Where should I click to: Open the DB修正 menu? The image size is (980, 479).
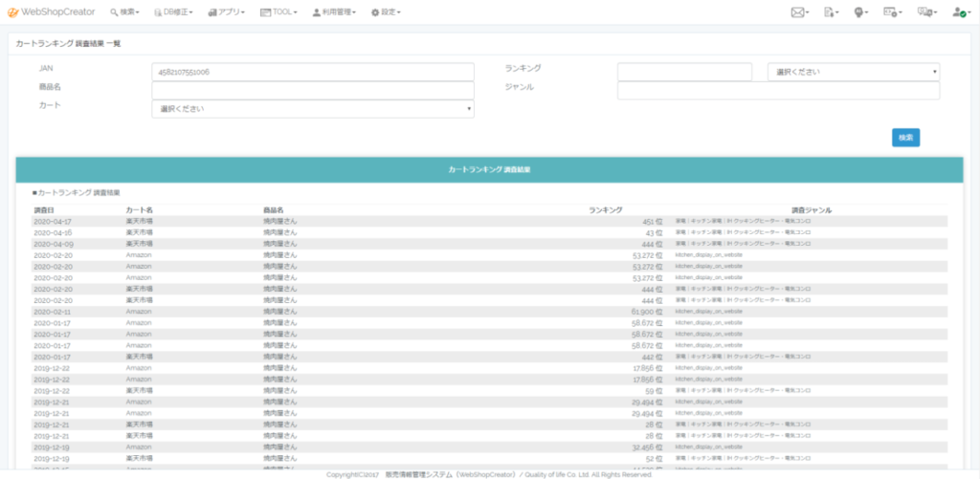pyautogui.click(x=173, y=11)
